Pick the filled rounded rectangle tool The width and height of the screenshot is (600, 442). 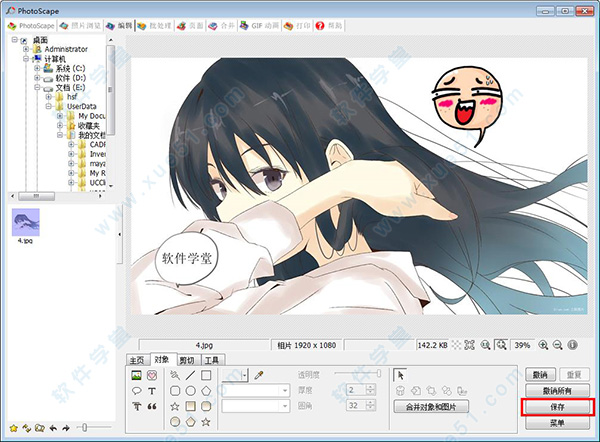coord(206,406)
